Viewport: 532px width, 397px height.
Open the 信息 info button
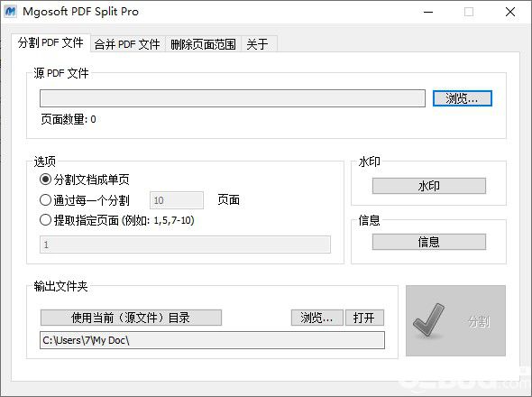pos(429,242)
